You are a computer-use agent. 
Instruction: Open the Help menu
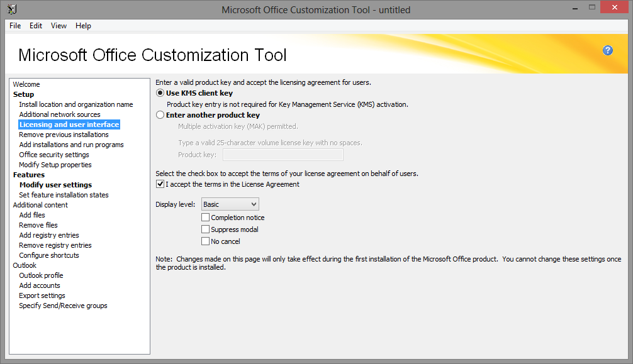tap(83, 26)
